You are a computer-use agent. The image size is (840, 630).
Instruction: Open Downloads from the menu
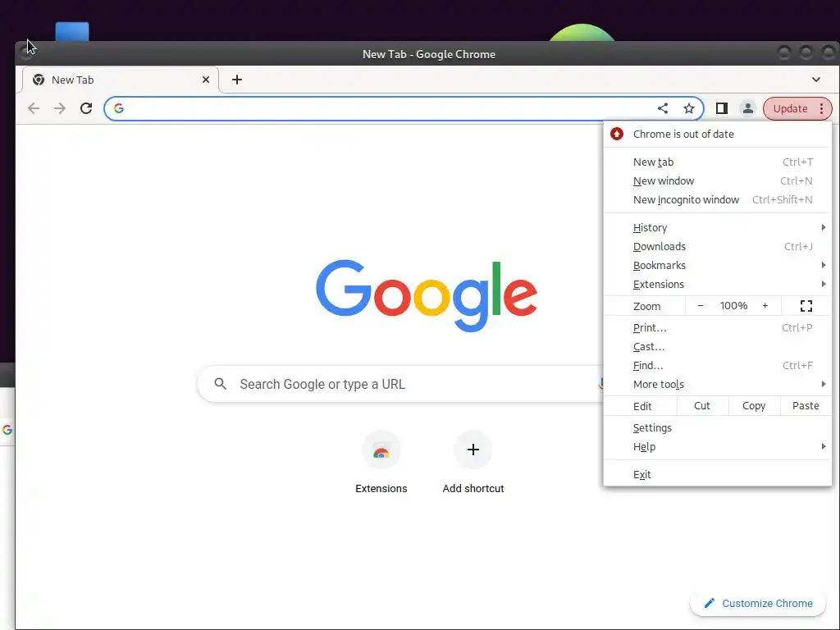coord(718,246)
